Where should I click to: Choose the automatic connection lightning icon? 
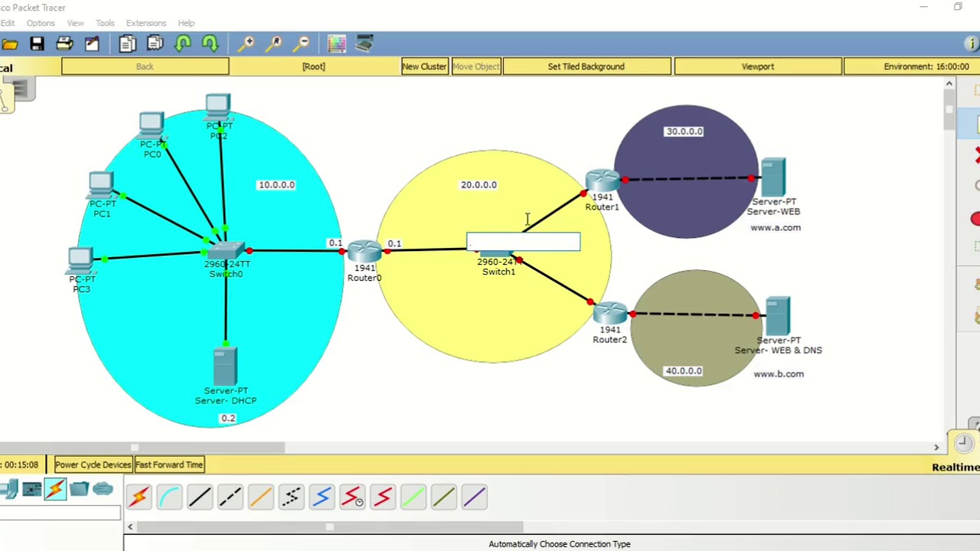coord(139,498)
